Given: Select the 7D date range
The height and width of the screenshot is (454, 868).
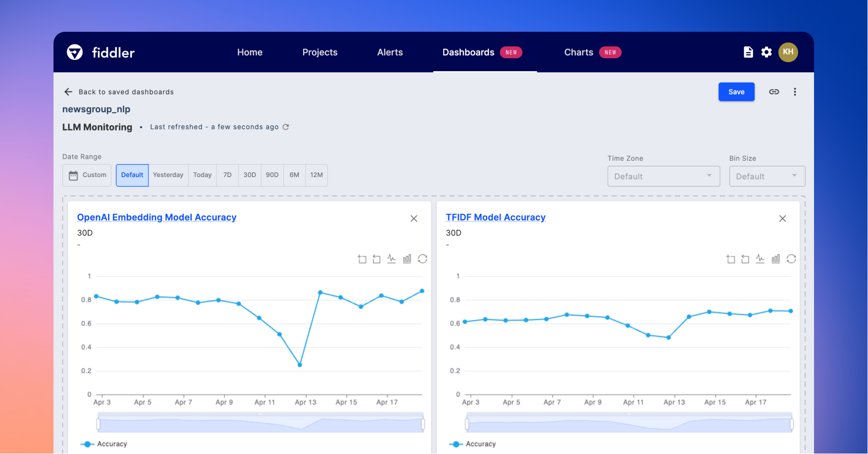Looking at the screenshot, I should [227, 175].
